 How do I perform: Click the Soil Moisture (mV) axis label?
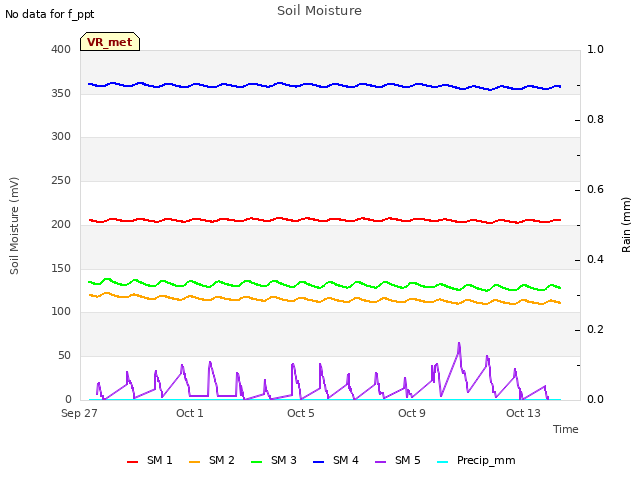pyautogui.click(x=14, y=226)
